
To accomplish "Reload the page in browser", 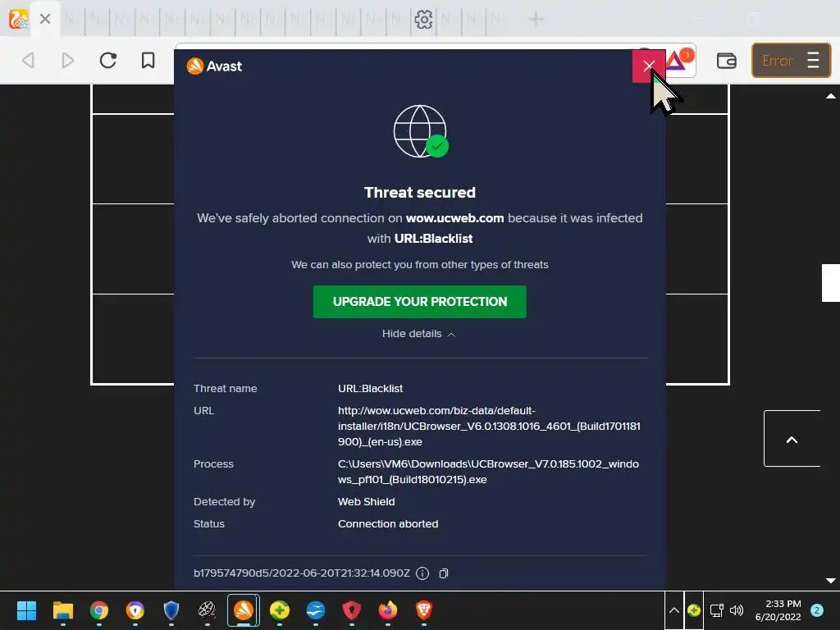I will (108, 60).
